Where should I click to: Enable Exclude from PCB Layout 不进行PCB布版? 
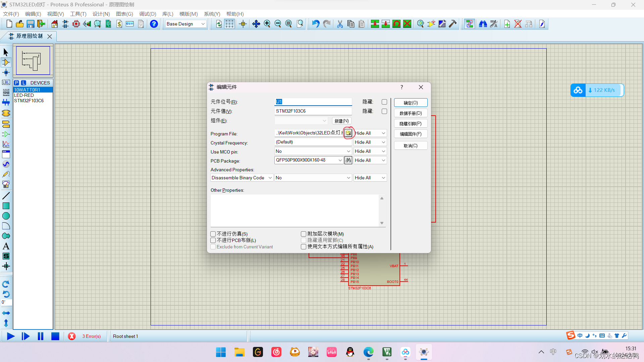213,240
